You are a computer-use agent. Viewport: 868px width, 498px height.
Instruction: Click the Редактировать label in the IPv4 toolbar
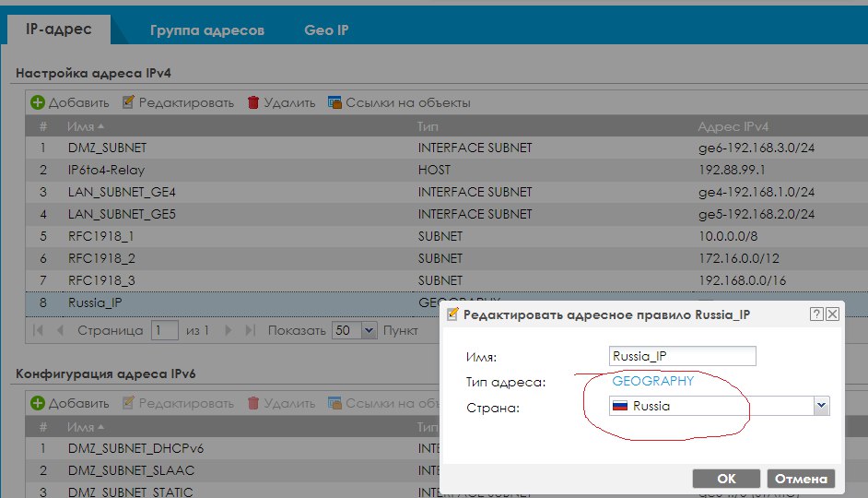(186, 102)
